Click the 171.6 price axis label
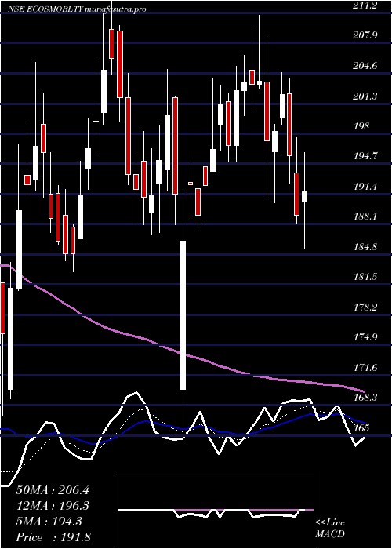 pos(367,368)
